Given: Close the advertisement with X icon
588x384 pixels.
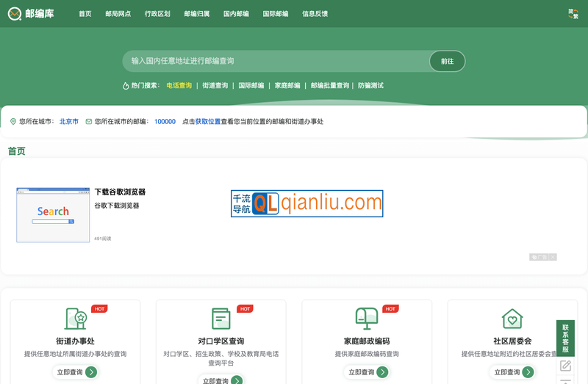Looking at the screenshot, I should (x=553, y=257).
